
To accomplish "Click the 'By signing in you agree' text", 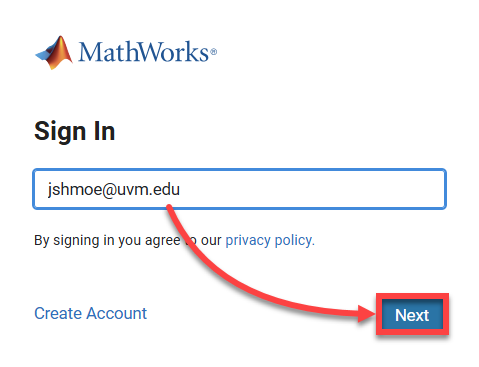I will (x=107, y=240).
